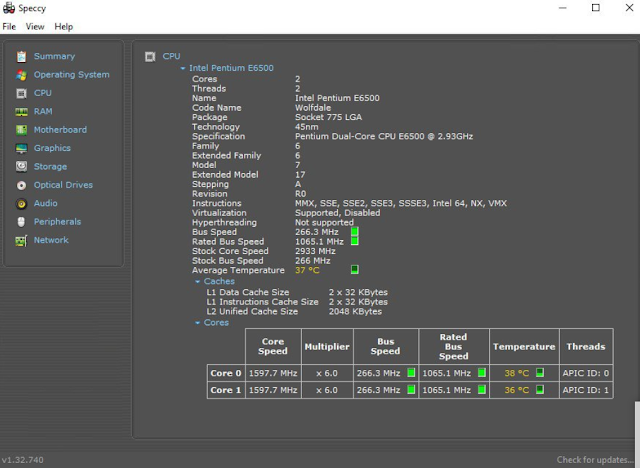Show Optical Drives details
Screen dimensions: 640x468
[63, 185]
